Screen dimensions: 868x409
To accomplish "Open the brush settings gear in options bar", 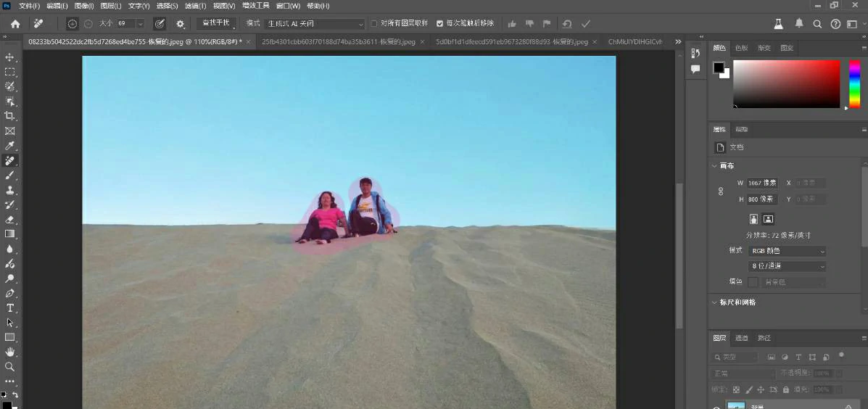I will pyautogui.click(x=180, y=24).
